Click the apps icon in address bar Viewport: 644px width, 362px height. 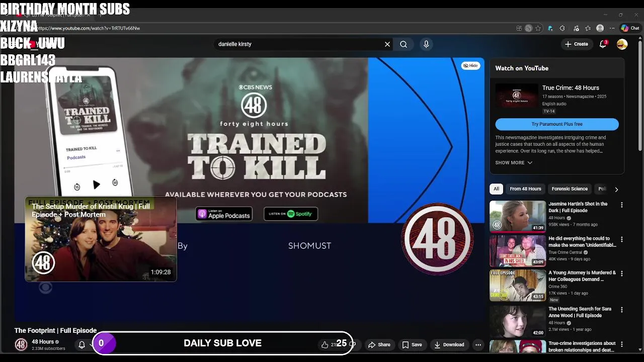[x=519, y=28]
